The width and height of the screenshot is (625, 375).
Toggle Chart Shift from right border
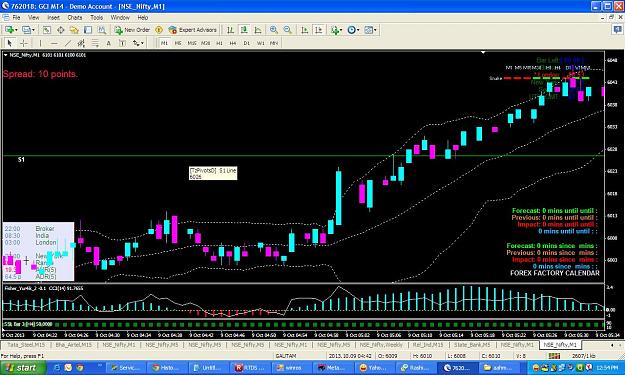pos(318,30)
